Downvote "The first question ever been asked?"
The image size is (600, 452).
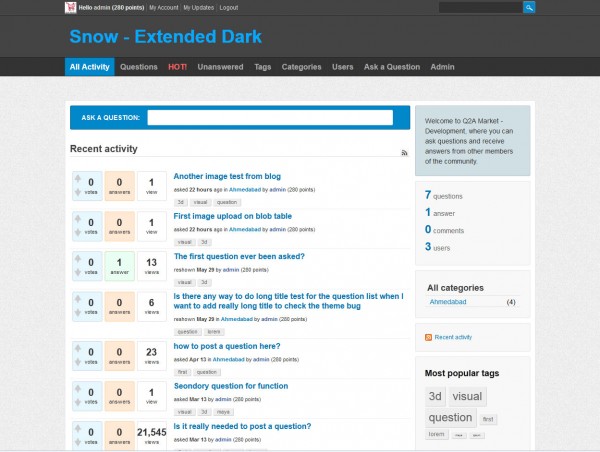pos(79,273)
